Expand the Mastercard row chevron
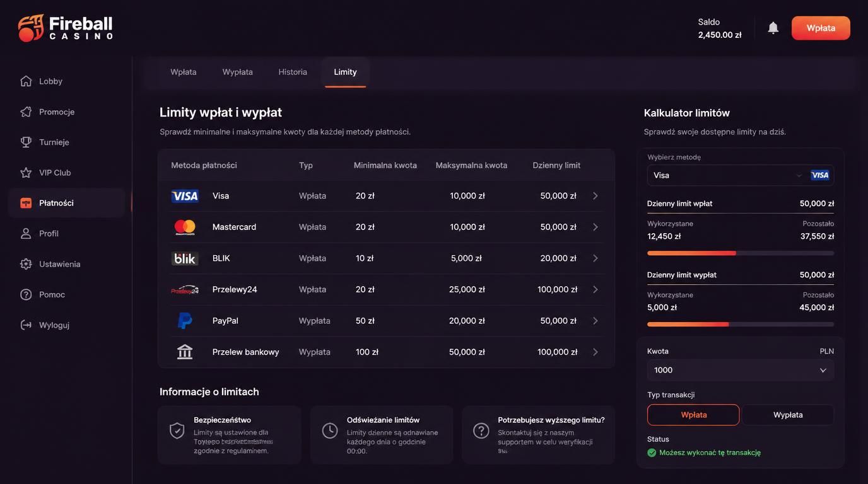Viewport: 868px width, 484px height. tap(595, 227)
